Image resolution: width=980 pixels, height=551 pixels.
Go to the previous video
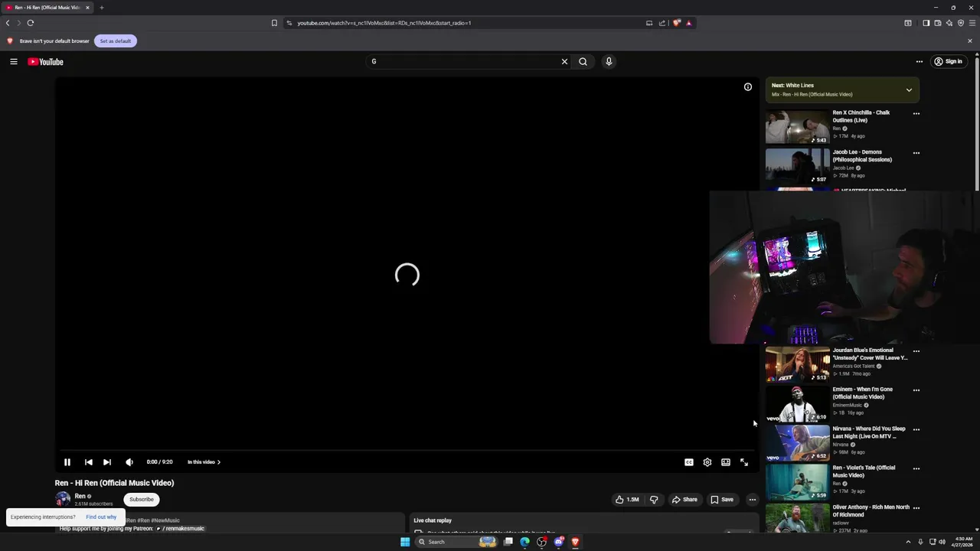pos(88,462)
